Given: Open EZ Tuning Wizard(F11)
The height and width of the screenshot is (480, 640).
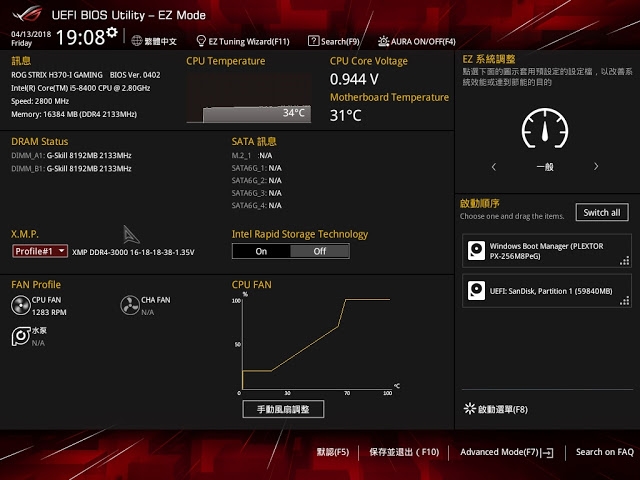Looking at the screenshot, I should tap(249, 42).
